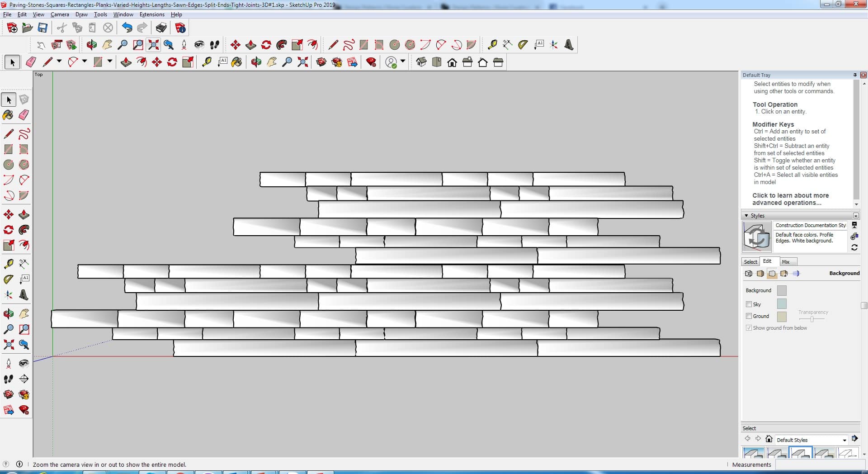Click the Paint Bucket tool
Viewport: 868px width, 474px height.
pyautogui.click(x=8, y=115)
